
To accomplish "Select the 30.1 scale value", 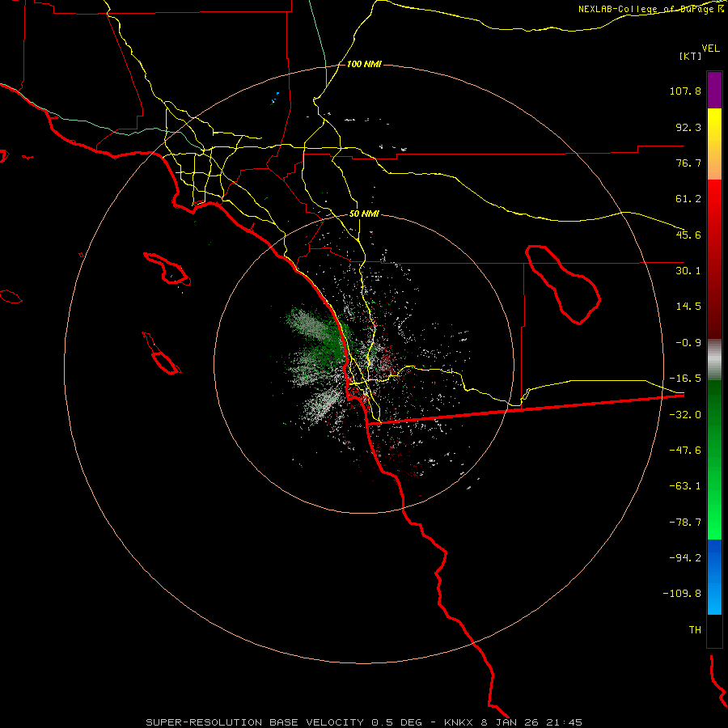I will pyautogui.click(x=688, y=271).
